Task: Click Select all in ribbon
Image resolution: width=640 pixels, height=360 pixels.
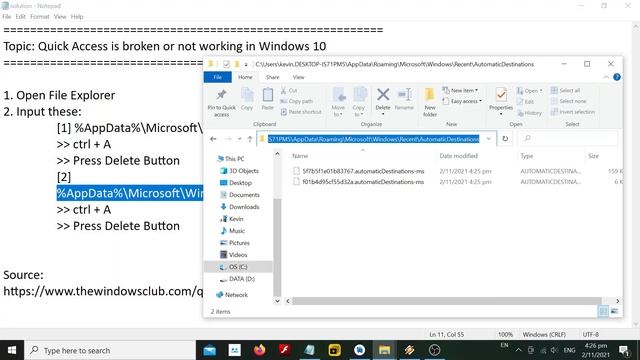Action: tap(565, 90)
